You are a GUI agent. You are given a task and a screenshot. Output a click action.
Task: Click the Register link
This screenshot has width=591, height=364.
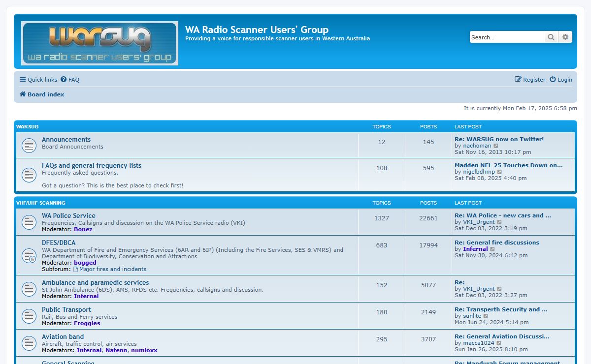click(x=530, y=80)
